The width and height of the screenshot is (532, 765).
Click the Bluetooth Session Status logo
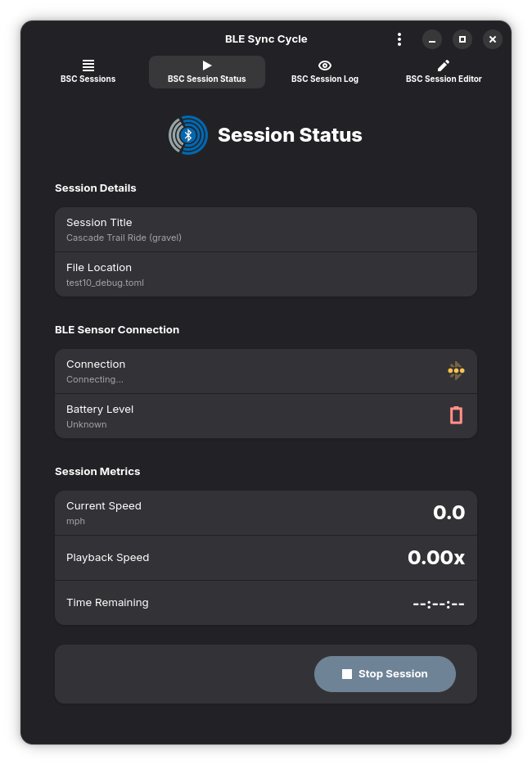point(187,134)
